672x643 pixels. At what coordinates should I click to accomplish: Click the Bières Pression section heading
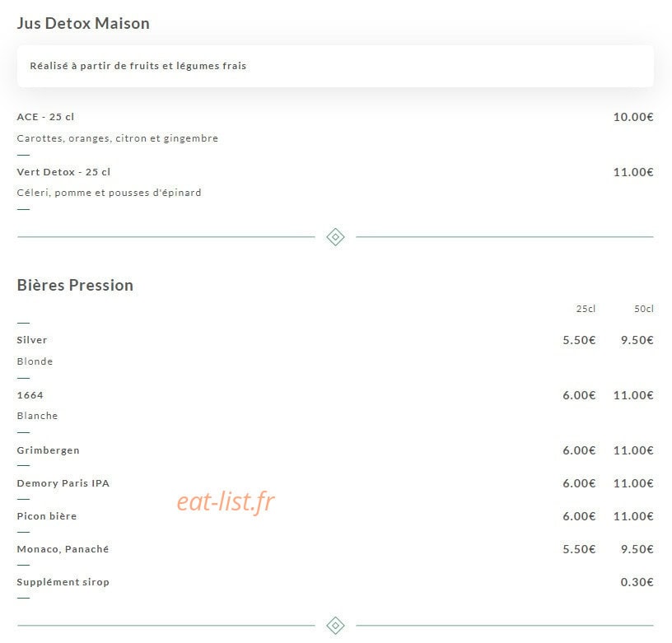75,286
